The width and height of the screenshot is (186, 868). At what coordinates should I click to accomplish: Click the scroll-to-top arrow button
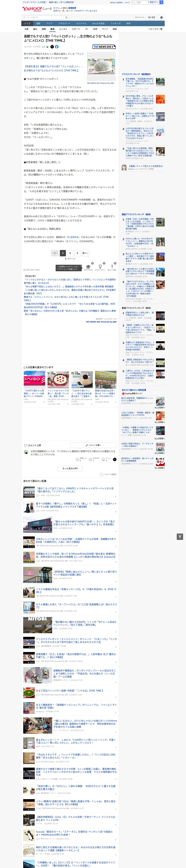[180, 536]
